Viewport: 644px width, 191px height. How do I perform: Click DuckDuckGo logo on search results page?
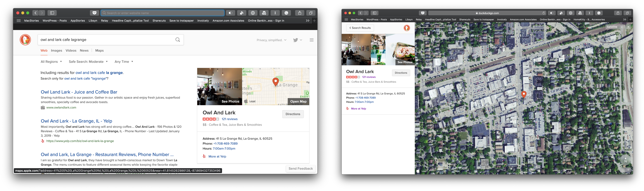click(x=25, y=40)
